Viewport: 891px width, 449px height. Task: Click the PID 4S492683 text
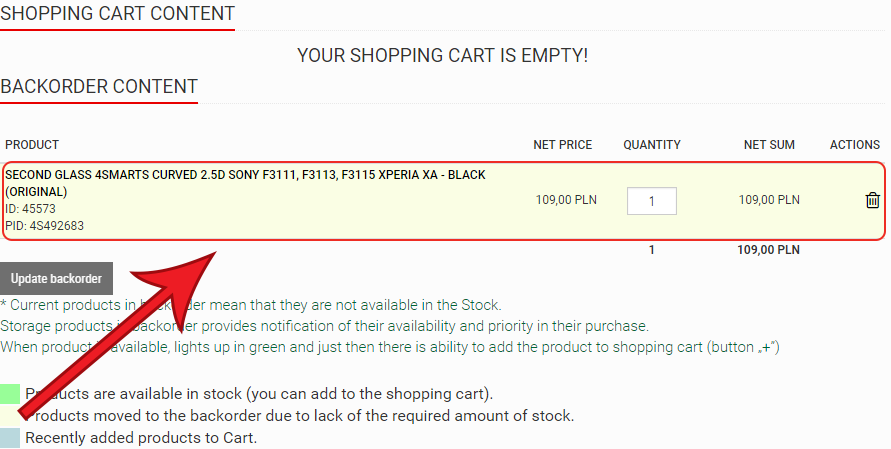44,226
